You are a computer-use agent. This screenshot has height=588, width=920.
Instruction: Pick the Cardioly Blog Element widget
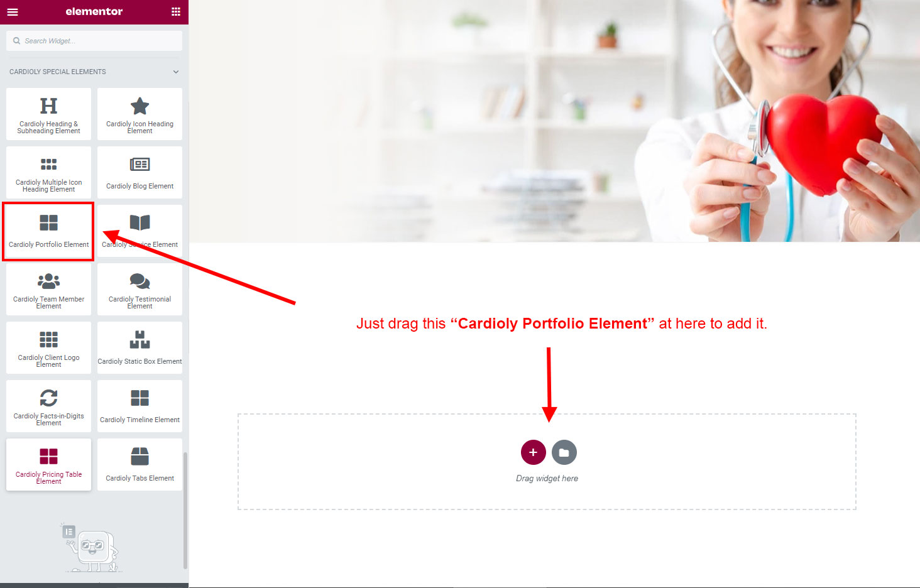[x=140, y=172]
